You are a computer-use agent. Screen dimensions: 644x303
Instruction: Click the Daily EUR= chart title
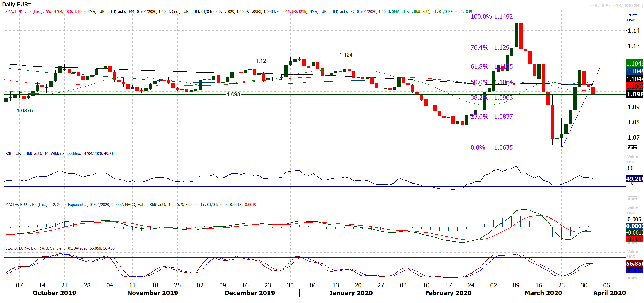pyautogui.click(x=16, y=4)
